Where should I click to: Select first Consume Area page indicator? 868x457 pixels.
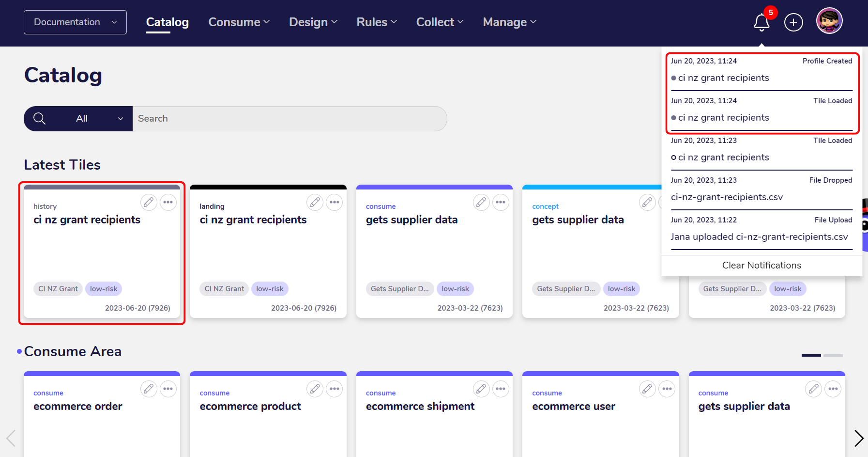click(x=811, y=355)
